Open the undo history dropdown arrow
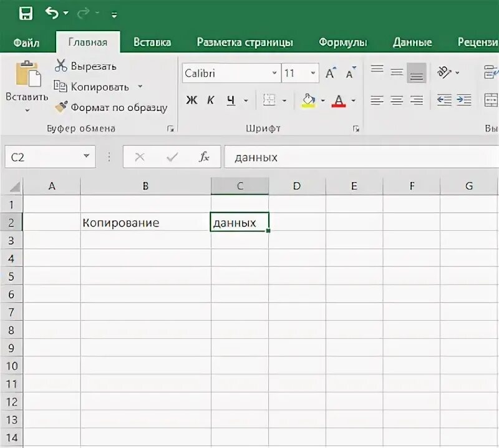The image size is (499, 448). point(66,13)
